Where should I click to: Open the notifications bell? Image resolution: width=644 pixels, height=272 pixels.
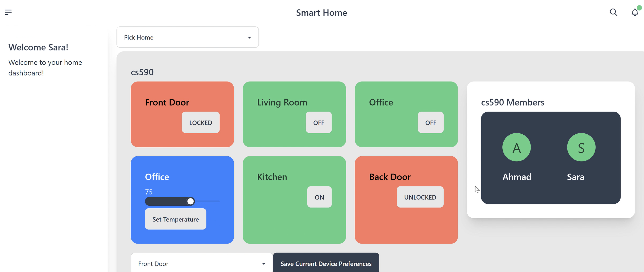tap(635, 12)
